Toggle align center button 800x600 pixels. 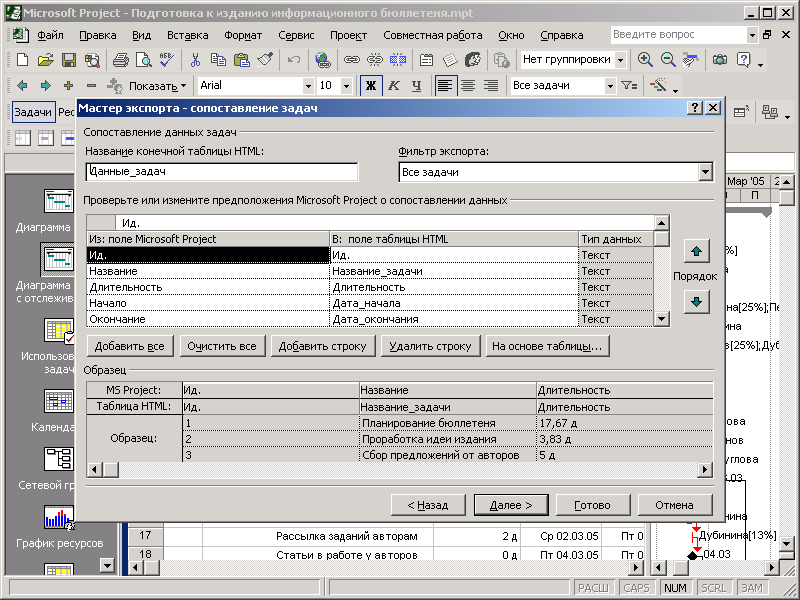coord(468,86)
